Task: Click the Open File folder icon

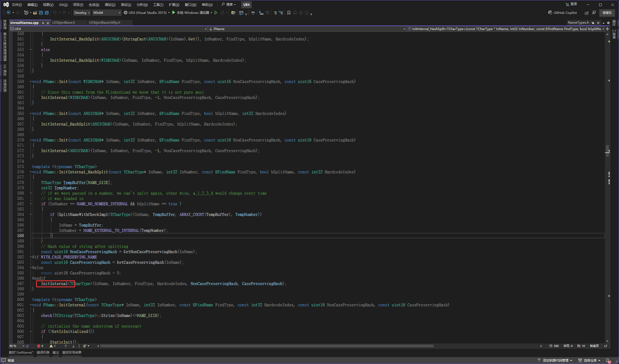Action: click(x=35, y=13)
